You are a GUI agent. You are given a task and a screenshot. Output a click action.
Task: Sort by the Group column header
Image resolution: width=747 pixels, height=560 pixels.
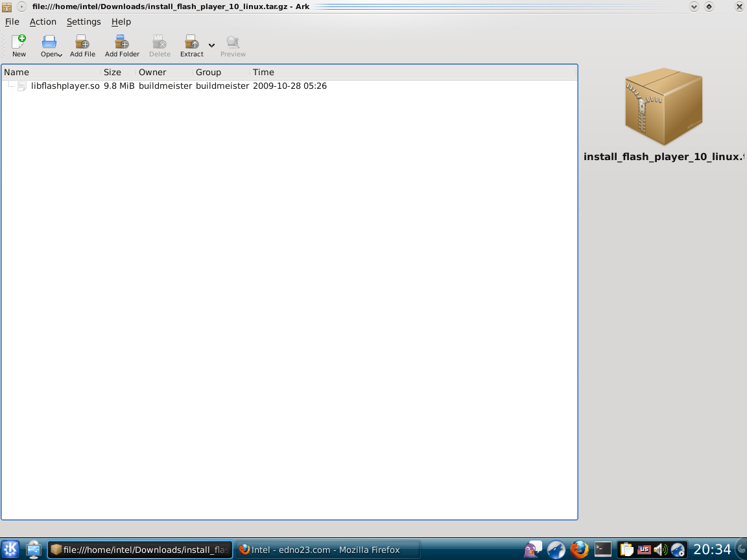point(222,73)
